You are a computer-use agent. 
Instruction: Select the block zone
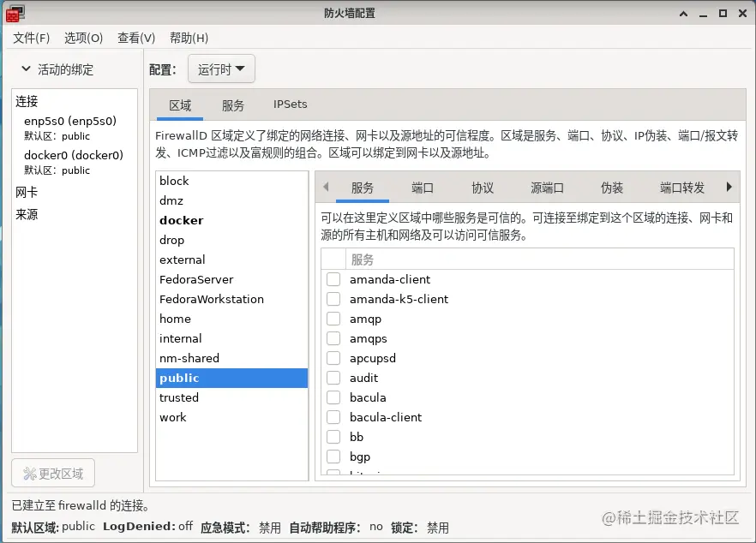pos(232,181)
